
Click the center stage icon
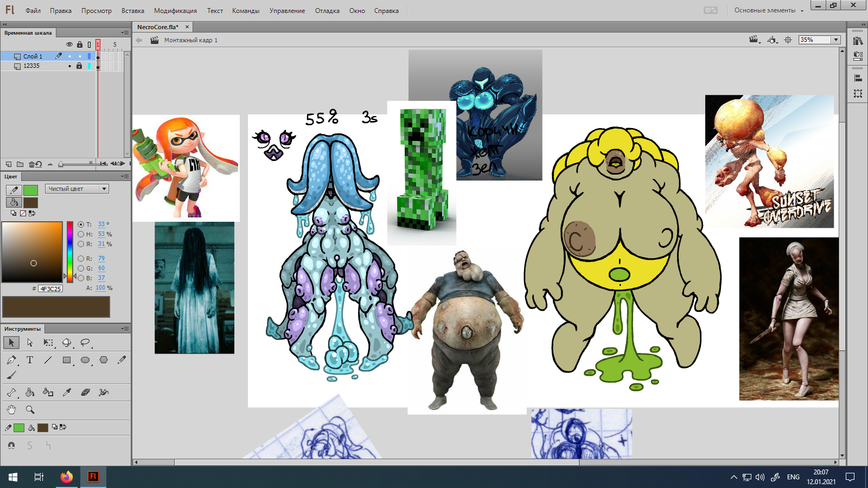tap(788, 40)
